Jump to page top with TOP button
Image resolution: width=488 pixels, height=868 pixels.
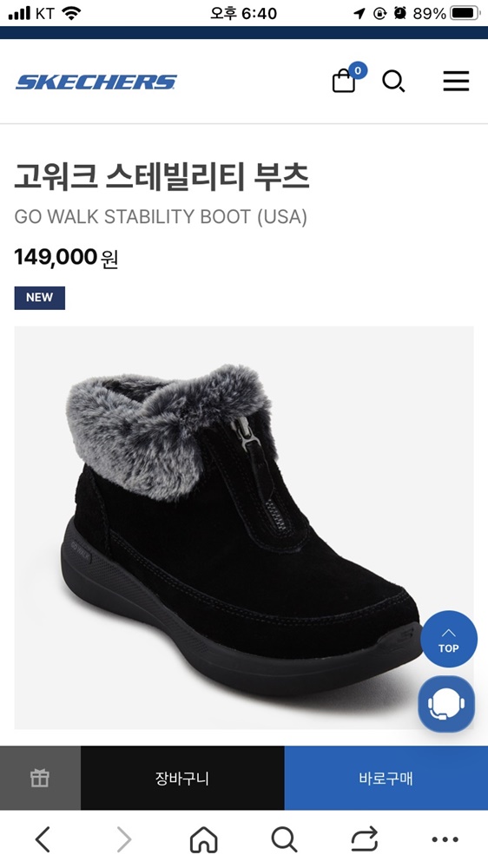click(x=449, y=639)
